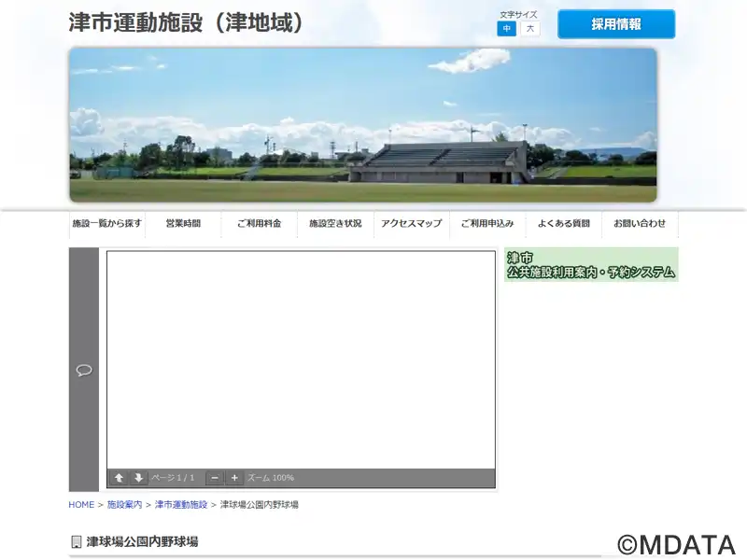Open よくある質問 menu item

coord(564,223)
